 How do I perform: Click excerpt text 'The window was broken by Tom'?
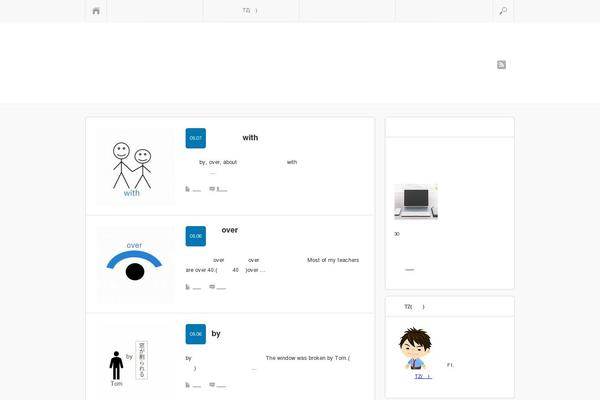[x=306, y=358]
